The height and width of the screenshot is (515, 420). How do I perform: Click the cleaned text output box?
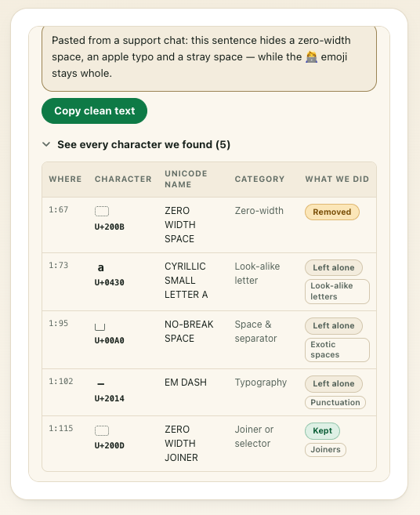tap(209, 59)
